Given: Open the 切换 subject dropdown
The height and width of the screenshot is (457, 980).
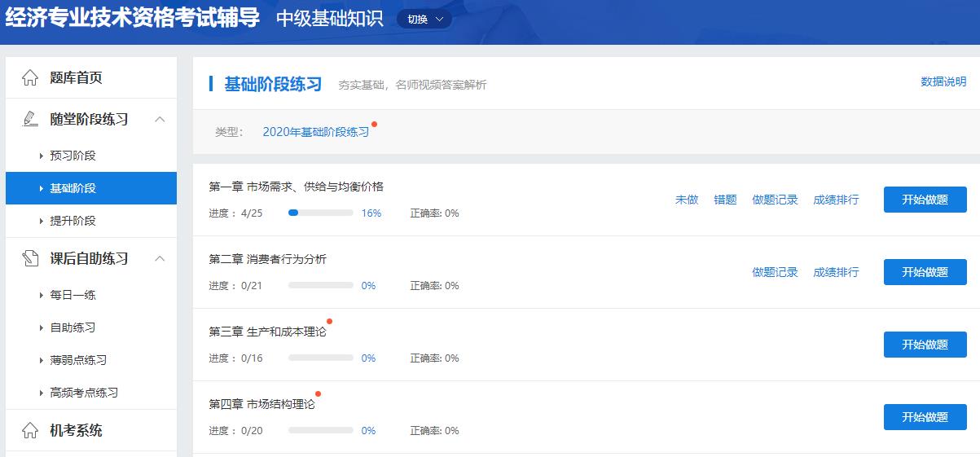Looking at the screenshot, I should point(424,19).
